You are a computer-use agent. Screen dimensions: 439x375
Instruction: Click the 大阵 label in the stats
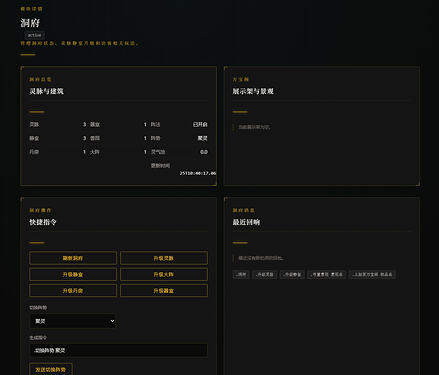pyautogui.click(x=95, y=152)
